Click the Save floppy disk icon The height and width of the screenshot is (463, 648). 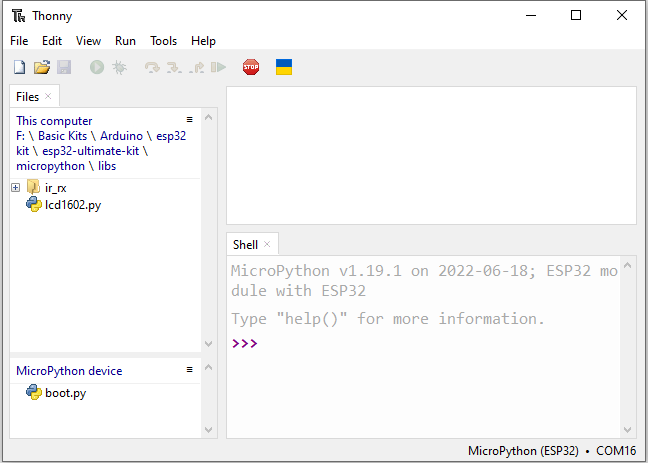tap(64, 67)
